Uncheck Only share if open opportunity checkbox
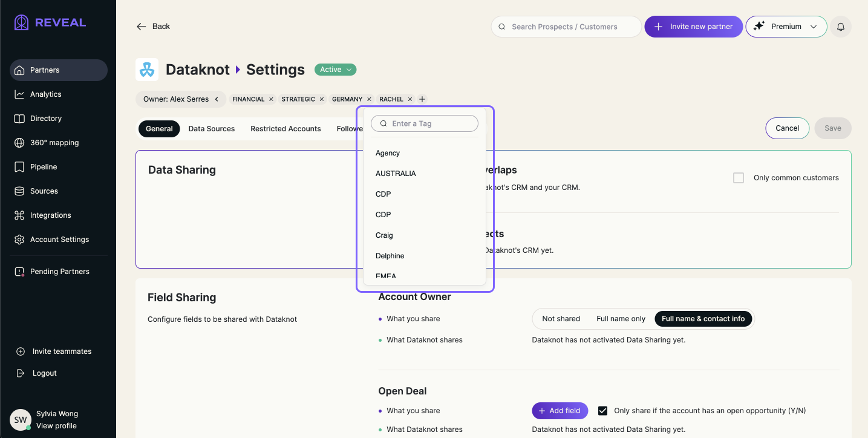The image size is (868, 438). pos(602,411)
